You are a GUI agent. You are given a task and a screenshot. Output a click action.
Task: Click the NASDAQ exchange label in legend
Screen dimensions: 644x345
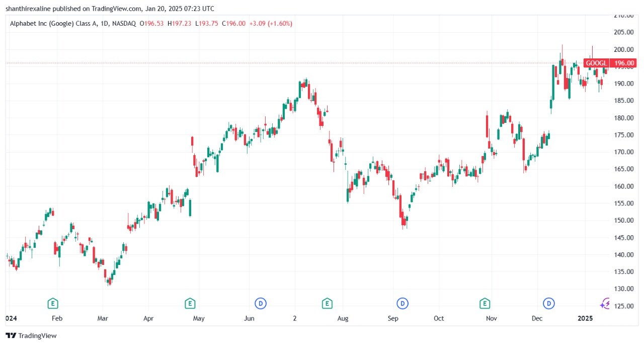point(125,24)
